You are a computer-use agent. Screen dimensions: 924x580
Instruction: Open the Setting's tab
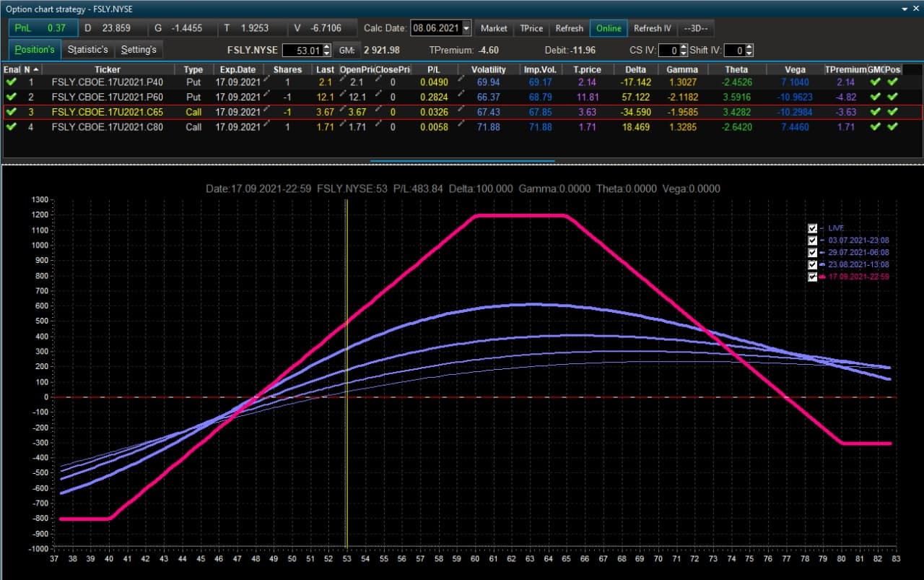click(x=139, y=50)
